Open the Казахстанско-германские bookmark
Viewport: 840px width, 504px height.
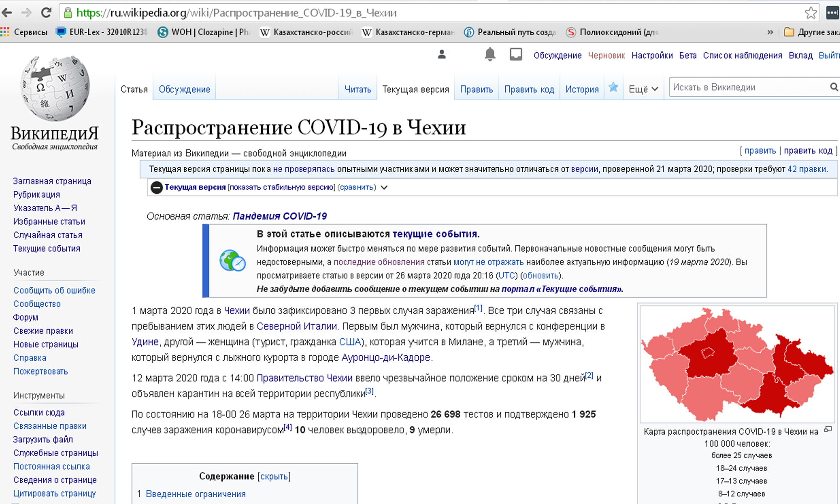point(408,32)
